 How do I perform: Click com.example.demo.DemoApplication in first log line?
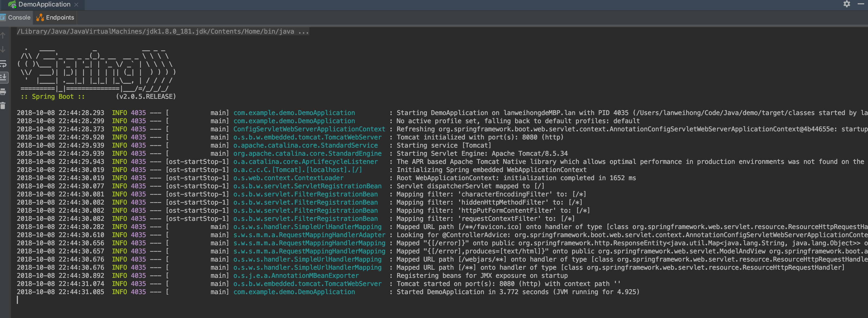(294, 113)
